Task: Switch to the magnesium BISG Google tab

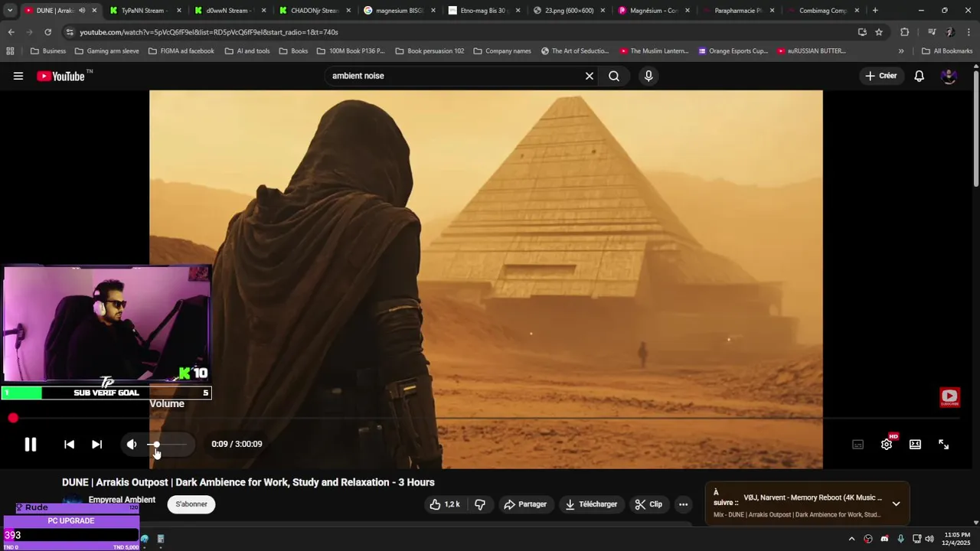Action: pyautogui.click(x=398, y=11)
